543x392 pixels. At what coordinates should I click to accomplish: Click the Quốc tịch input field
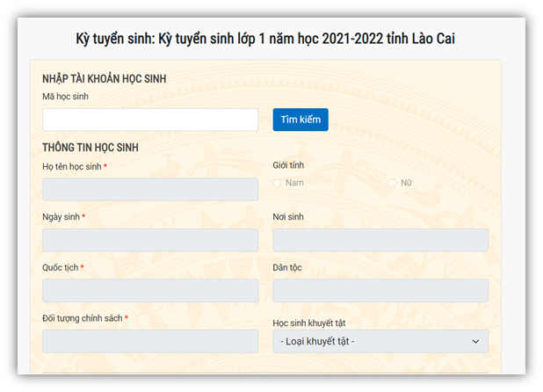pos(149,290)
